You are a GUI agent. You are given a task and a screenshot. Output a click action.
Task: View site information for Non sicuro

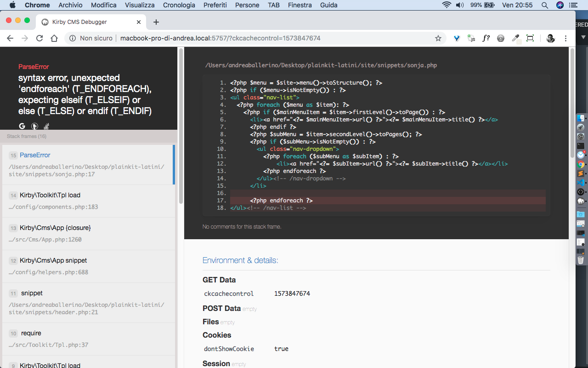(91, 38)
